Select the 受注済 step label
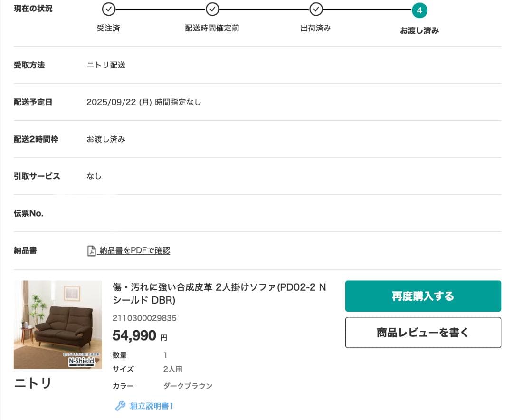This screenshot has height=420, width=513. [109, 28]
